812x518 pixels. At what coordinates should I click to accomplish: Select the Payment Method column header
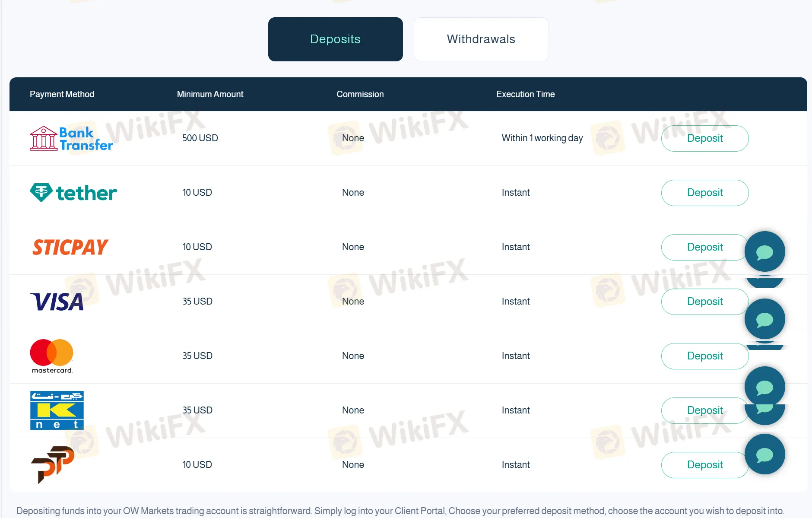coord(62,94)
